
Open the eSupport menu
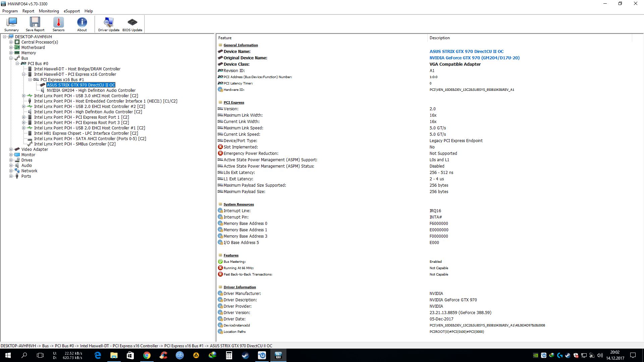pos(72,11)
